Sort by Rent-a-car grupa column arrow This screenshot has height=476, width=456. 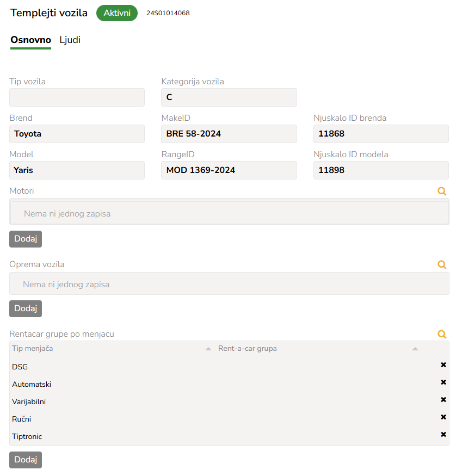(415, 349)
